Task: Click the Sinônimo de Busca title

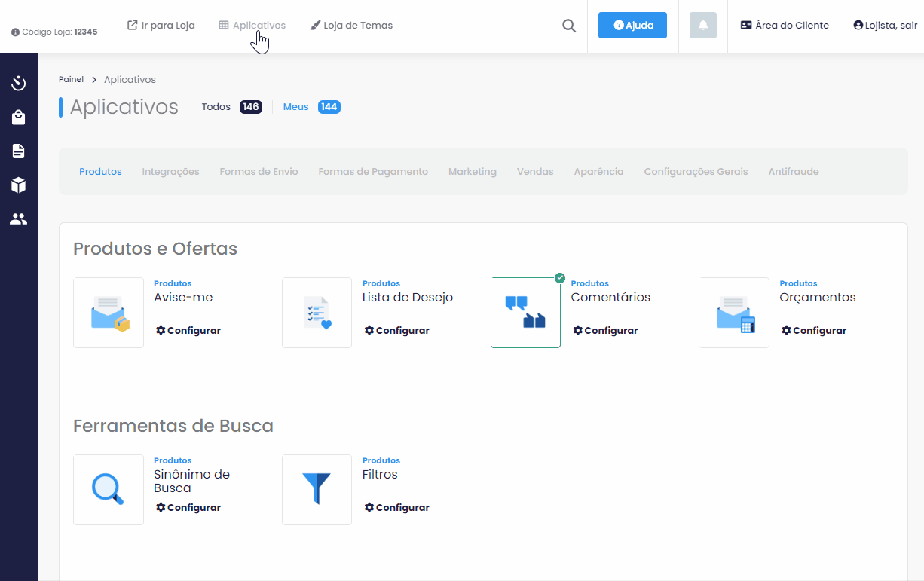Action: tap(191, 482)
